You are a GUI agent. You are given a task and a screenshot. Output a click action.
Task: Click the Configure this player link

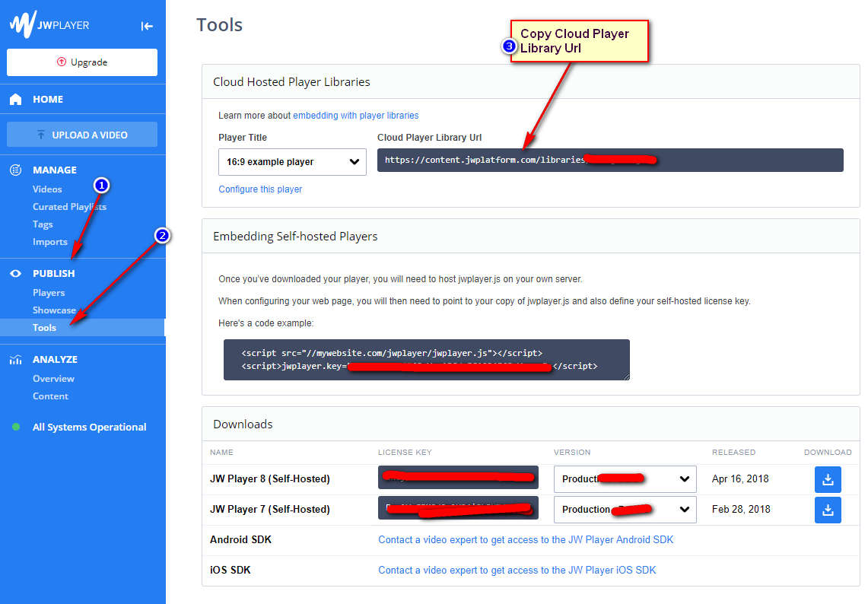coord(260,189)
